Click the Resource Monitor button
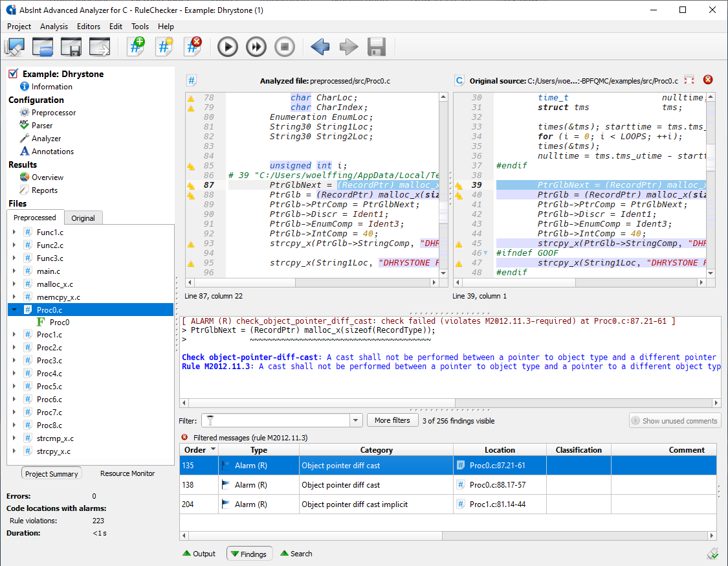Image resolution: width=728 pixels, height=566 pixels. pos(127,473)
